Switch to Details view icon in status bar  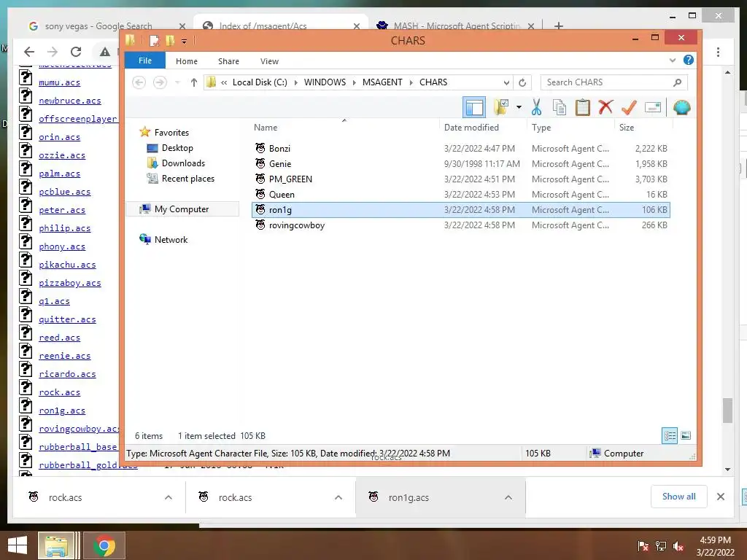click(x=670, y=436)
